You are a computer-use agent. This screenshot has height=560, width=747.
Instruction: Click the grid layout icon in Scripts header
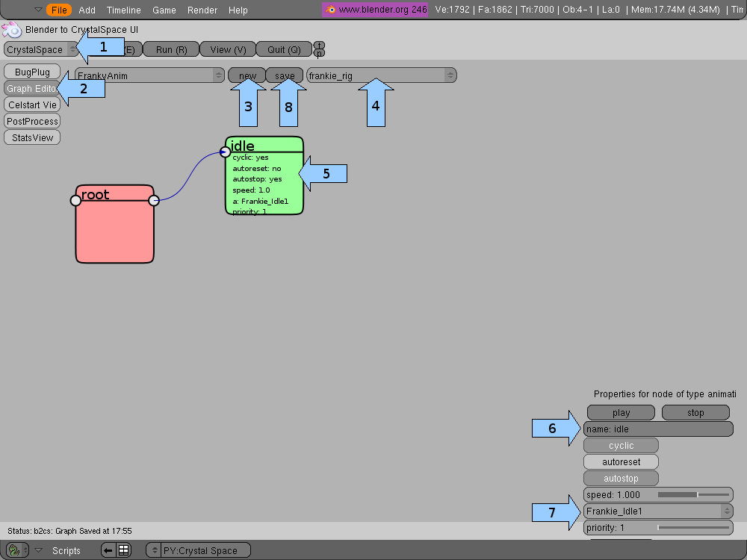click(124, 550)
